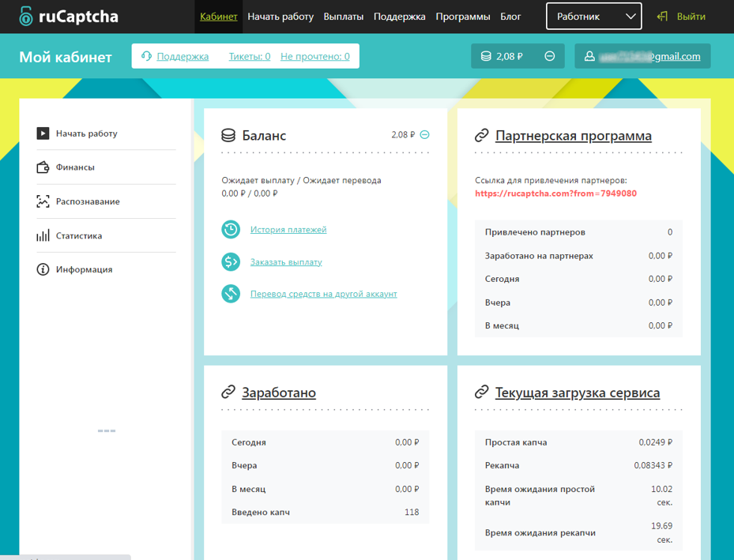Click the bar chart icon for Статистика
The height and width of the screenshot is (560, 734).
[x=43, y=235]
